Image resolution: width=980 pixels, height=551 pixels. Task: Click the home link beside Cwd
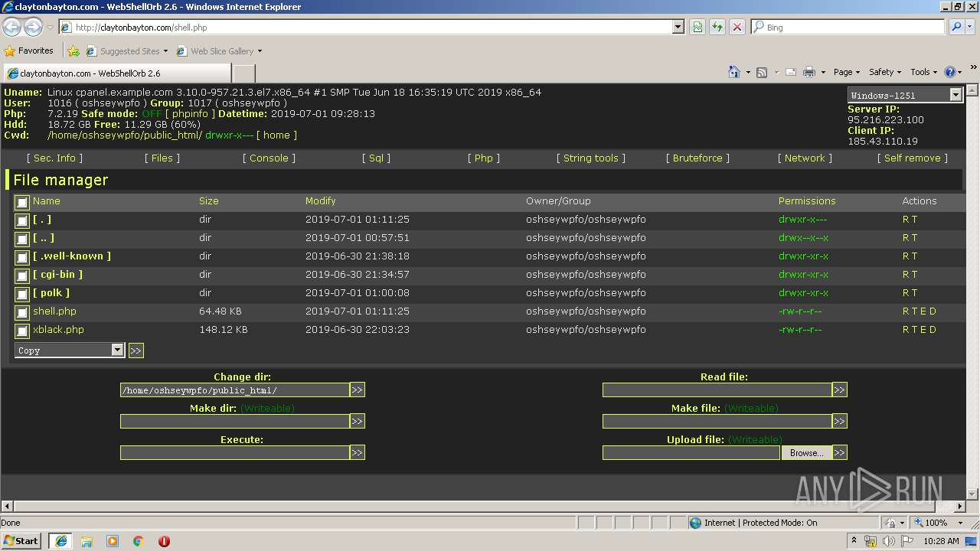[276, 135]
